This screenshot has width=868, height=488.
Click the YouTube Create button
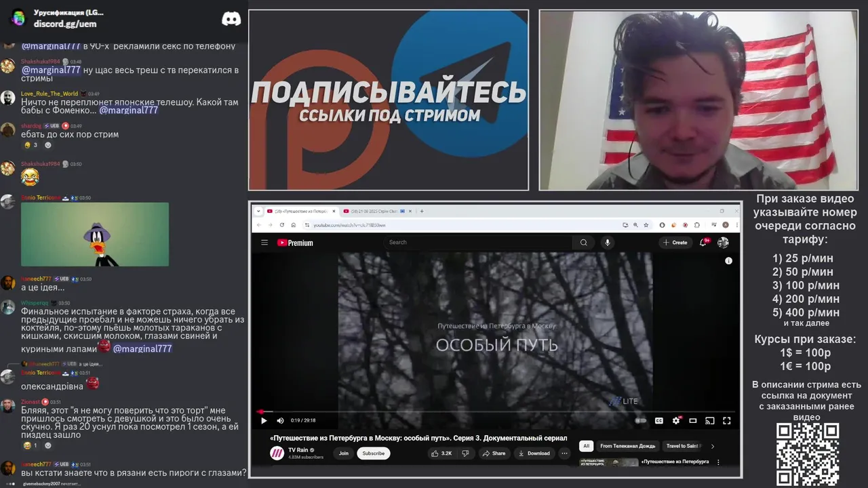675,243
